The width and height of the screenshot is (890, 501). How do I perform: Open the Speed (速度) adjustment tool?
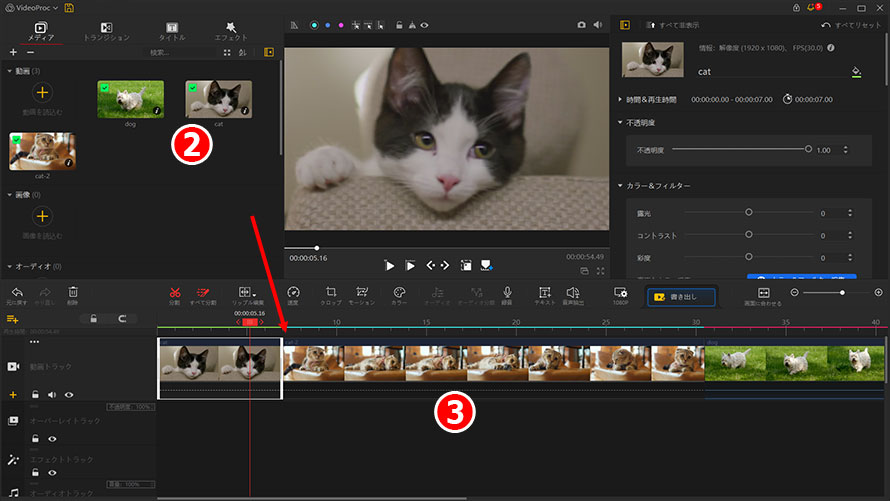pyautogui.click(x=293, y=292)
